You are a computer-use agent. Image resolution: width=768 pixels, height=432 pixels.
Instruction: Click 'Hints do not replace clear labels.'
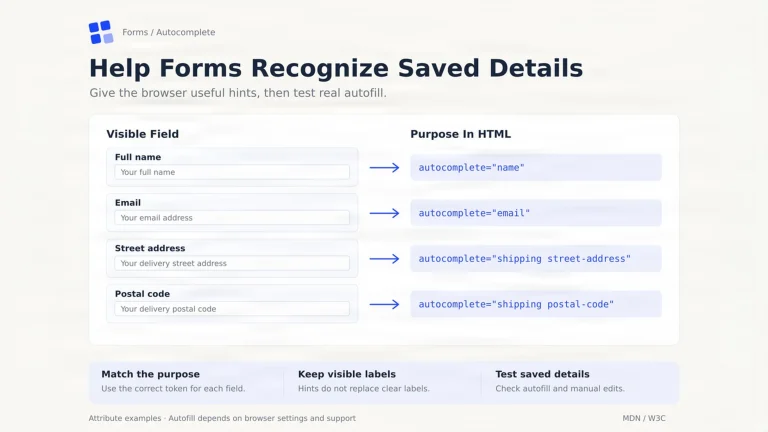coord(364,388)
